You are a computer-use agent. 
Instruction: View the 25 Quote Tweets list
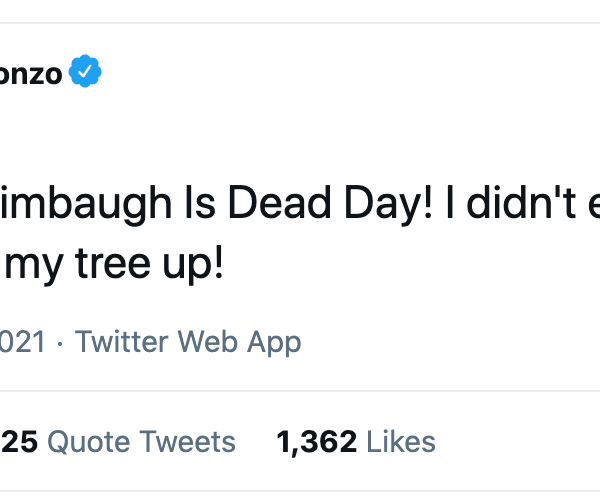(x=118, y=441)
